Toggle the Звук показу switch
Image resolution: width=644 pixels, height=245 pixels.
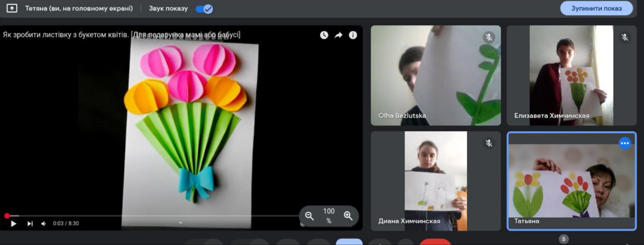(204, 9)
